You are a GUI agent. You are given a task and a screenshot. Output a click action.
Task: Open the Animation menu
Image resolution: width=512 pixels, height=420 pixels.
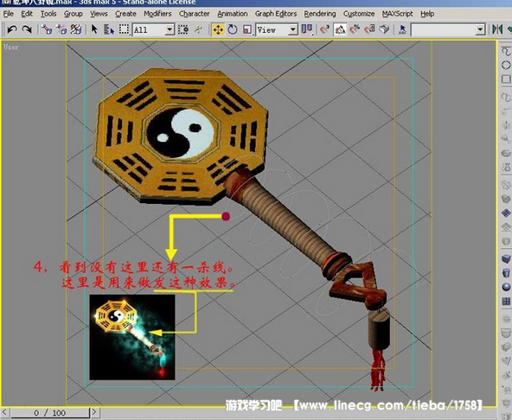coord(233,14)
